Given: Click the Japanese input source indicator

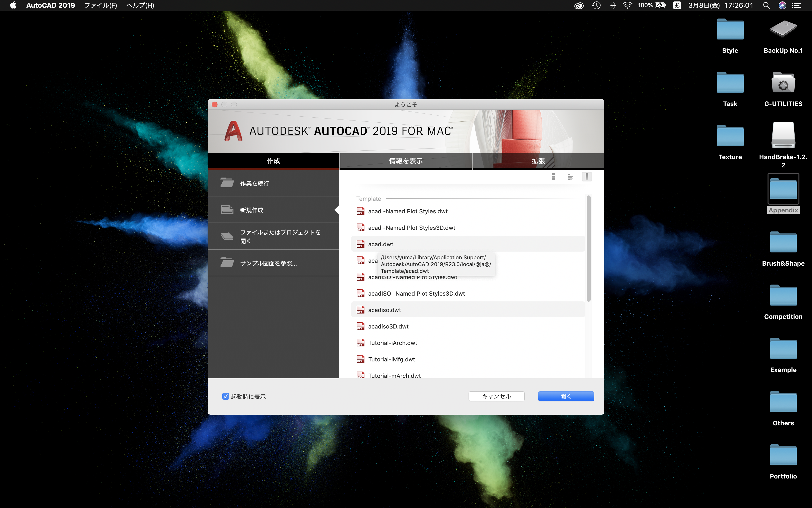Looking at the screenshot, I should (x=677, y=5).
